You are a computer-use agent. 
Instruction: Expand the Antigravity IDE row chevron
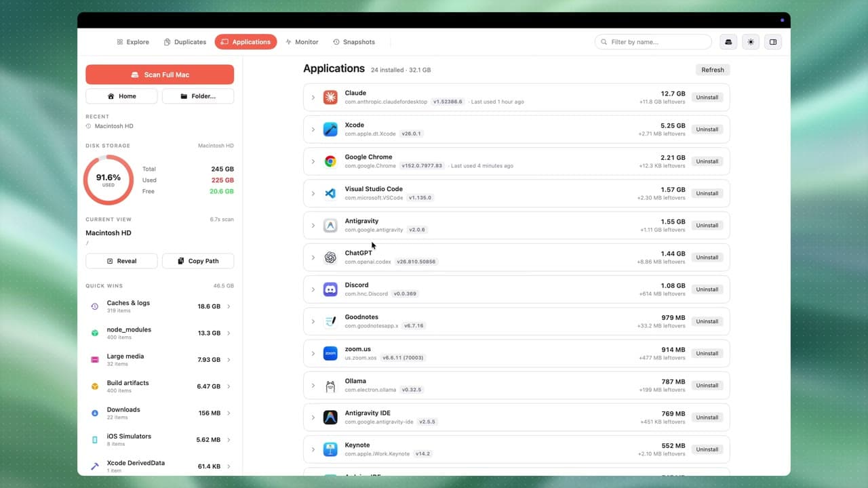313,418
